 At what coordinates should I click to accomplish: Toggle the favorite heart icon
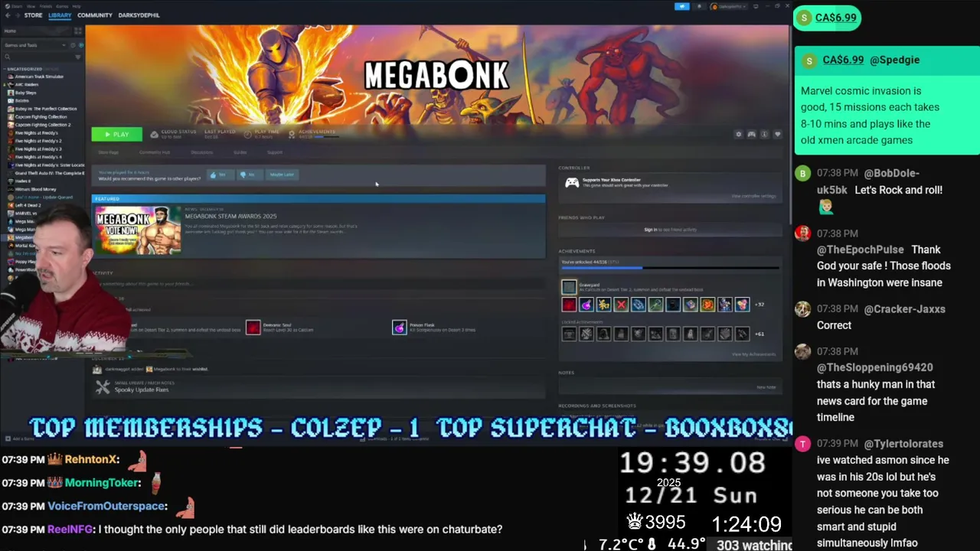pyautogui.click(x=777, y=135)
